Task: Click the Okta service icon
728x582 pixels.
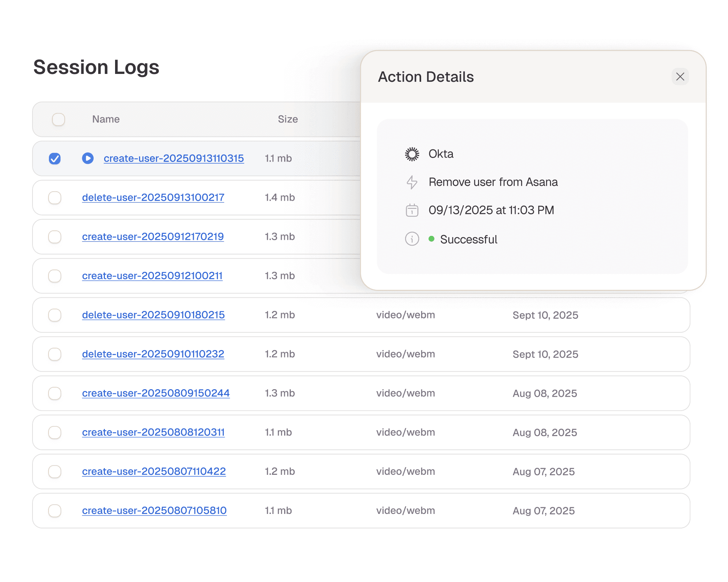Action: click(x=412, y=154)
